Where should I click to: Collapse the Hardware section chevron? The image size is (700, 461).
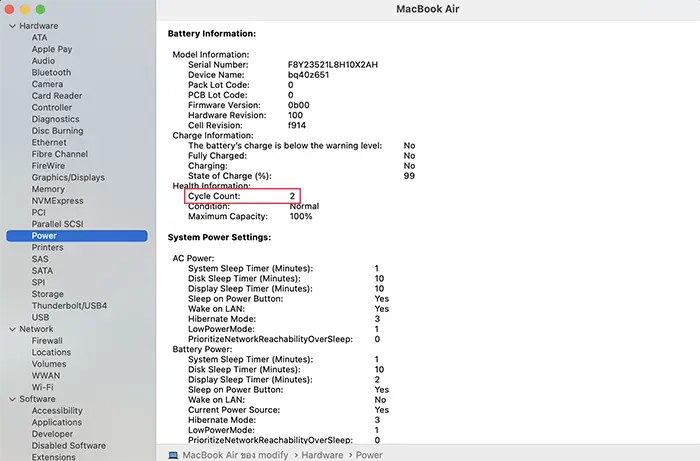click(12, 26)
